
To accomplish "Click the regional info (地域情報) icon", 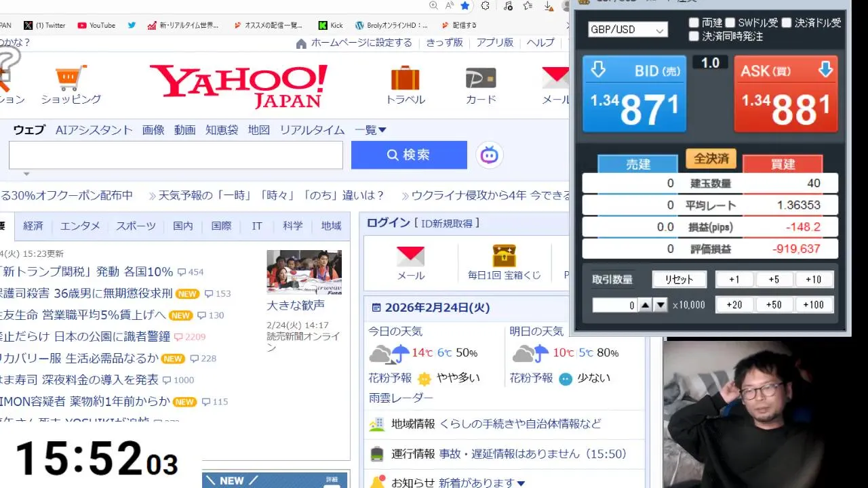I will pos(377,424).
